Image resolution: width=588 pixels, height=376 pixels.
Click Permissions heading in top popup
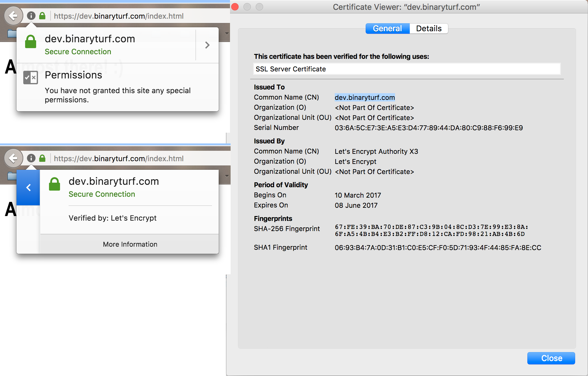pyautogui.click(x=73, y=75)
